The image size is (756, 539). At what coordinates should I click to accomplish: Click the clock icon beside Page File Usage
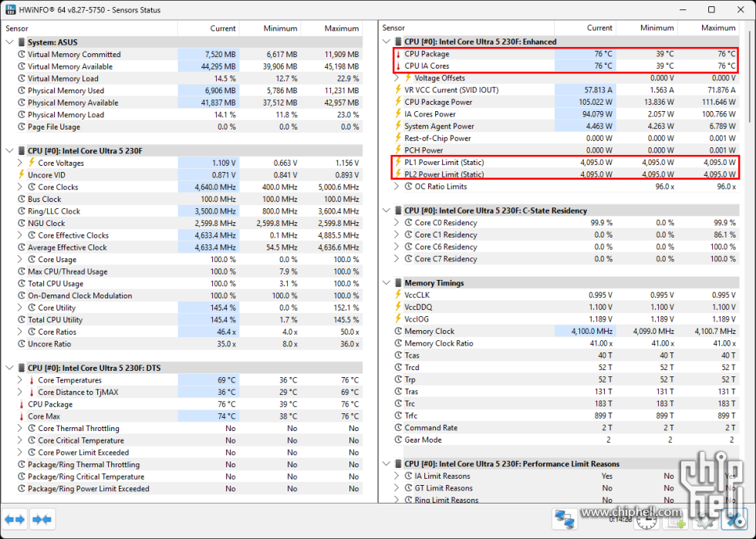(22, 126)
